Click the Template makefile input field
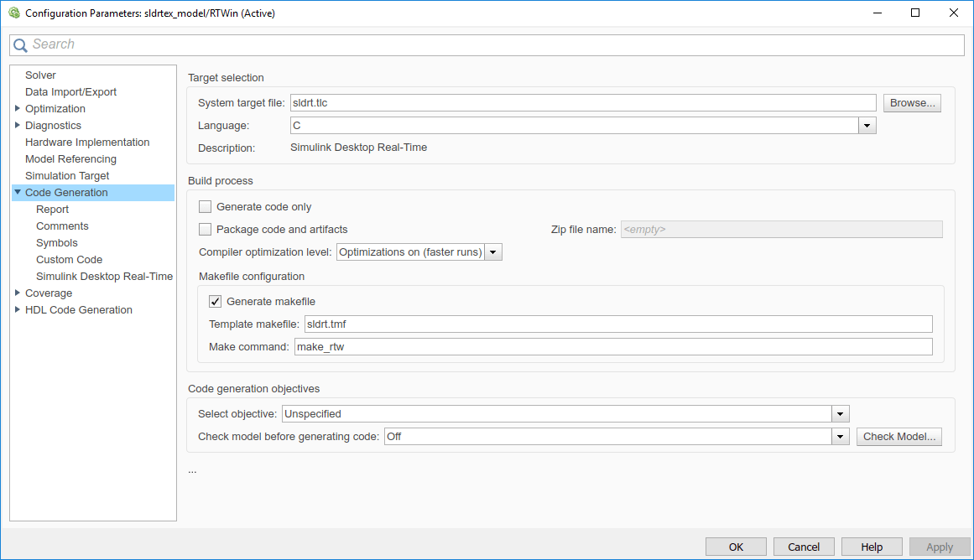The height and width of the screenshot is (560, 974). (x=617, y=324)
